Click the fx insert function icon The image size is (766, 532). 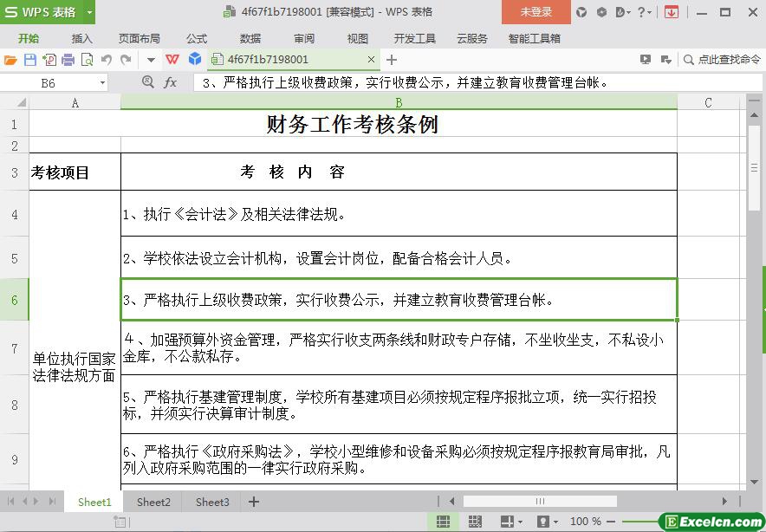171,82
